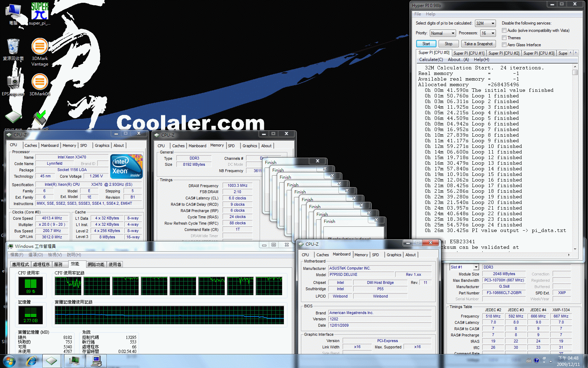Image resolution: width=588 pixels, height=368 pixels.
Task: Open digits of pi 32M dropdown
Action: tap(485, 23)
